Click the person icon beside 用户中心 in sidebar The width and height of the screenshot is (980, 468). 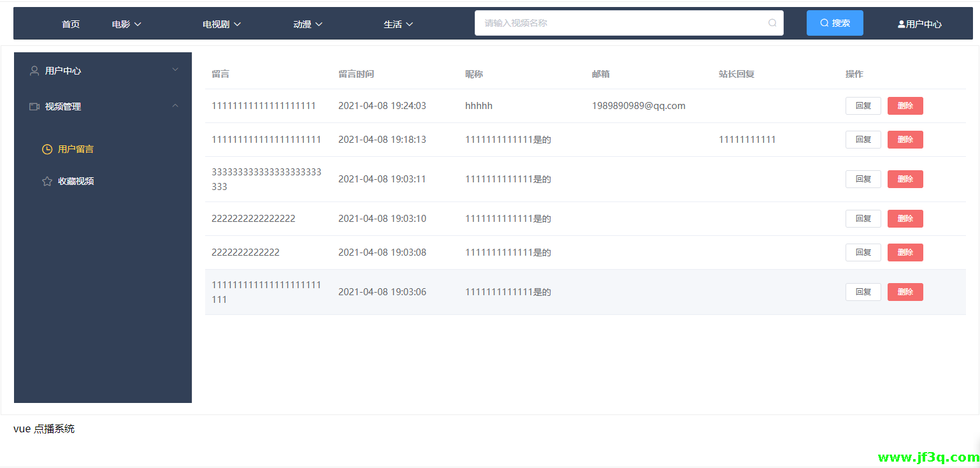click(34, 71)
